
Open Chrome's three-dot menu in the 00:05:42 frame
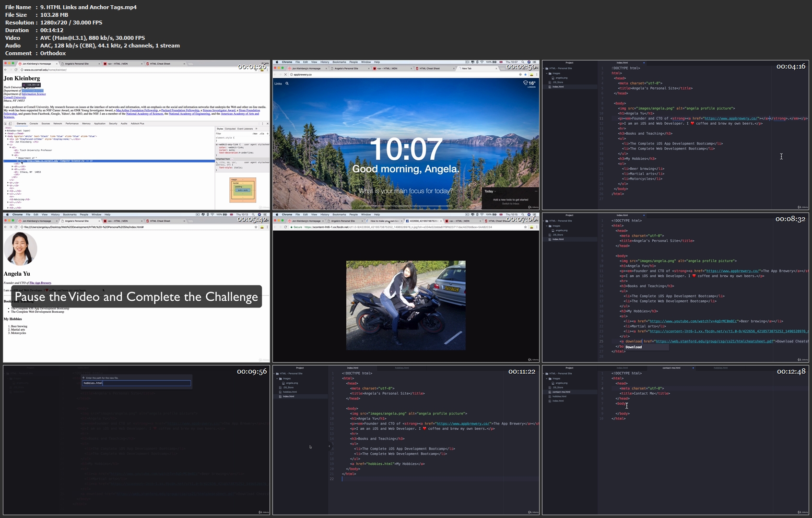(267, 227)
